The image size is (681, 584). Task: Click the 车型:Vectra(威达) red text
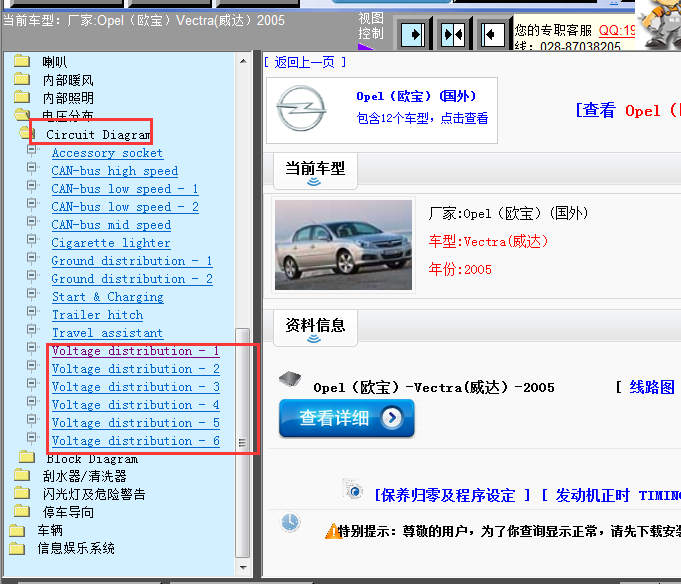(x=488, y=241)
